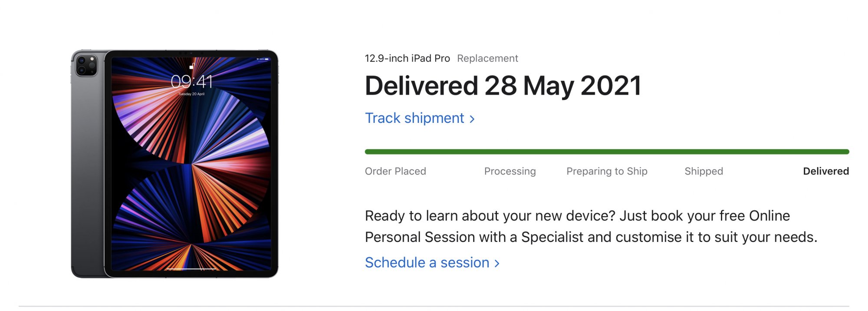Click the chevron after Schedule a session
The height and width of the screenshot is (311, 868).
point(497,264)
